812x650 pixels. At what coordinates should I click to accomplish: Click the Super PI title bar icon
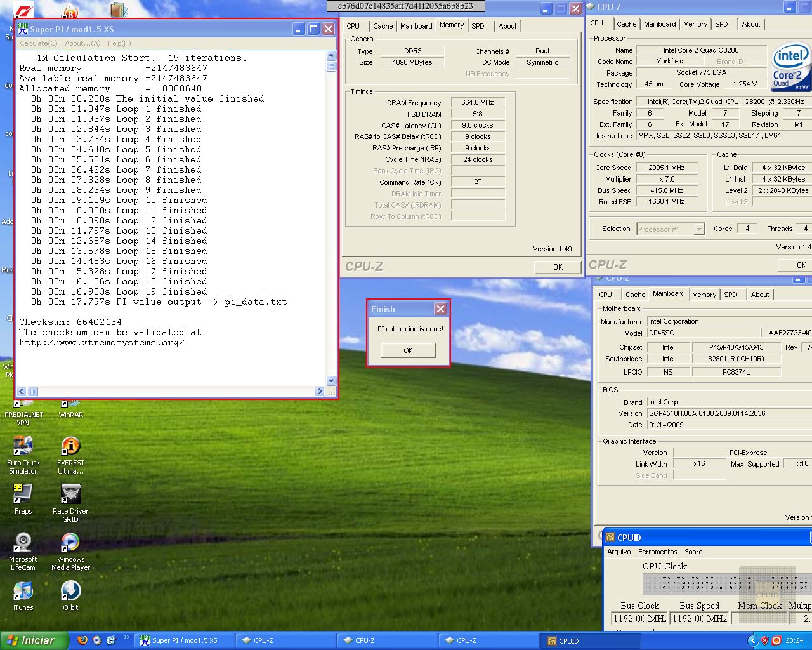[x=22, y=29]
